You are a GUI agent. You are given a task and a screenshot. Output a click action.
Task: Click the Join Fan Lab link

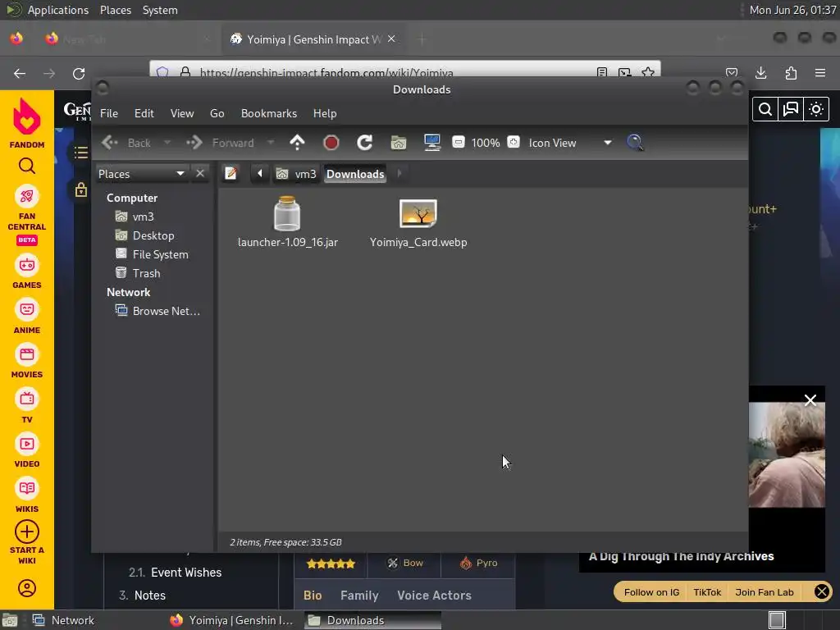coord(764,592)
